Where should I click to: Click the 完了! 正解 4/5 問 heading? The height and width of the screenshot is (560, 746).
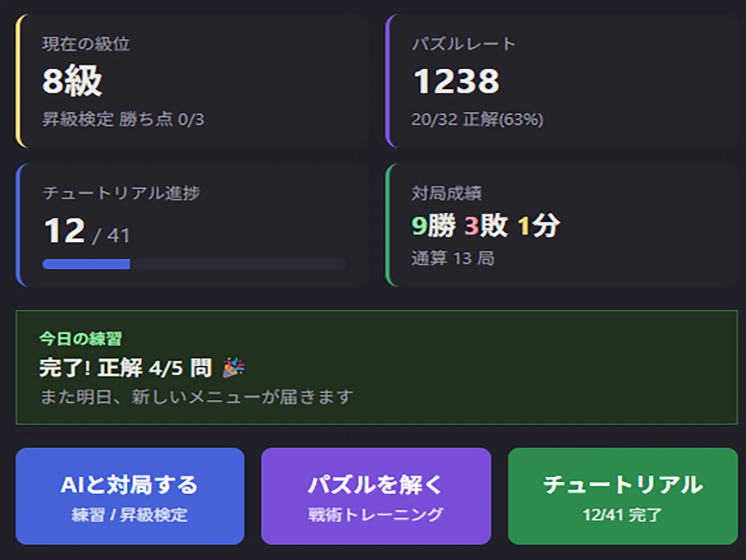(x=126, y=368)
